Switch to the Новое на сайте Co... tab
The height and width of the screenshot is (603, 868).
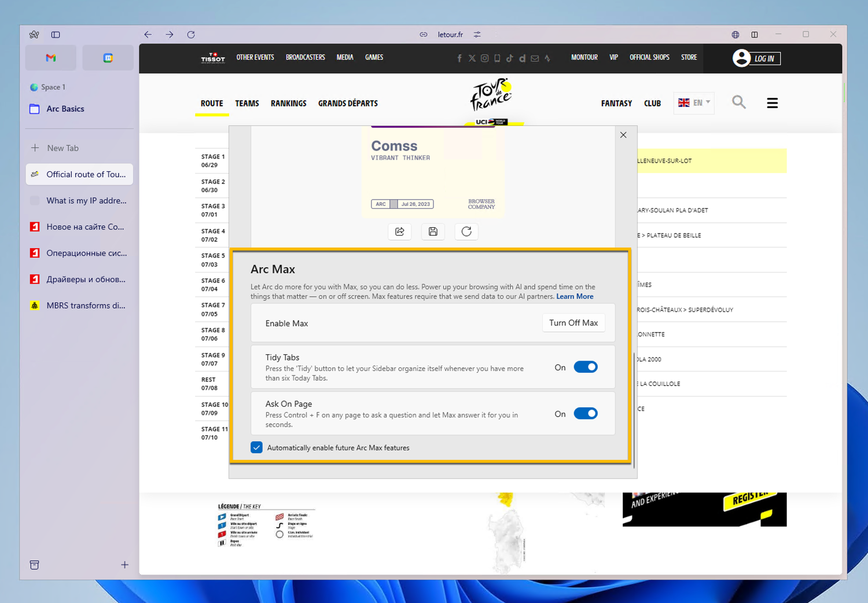tap(80, 227)
